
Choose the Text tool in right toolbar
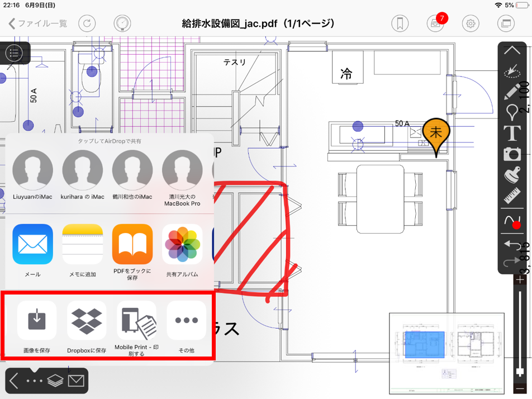click(x=512, y=134)
